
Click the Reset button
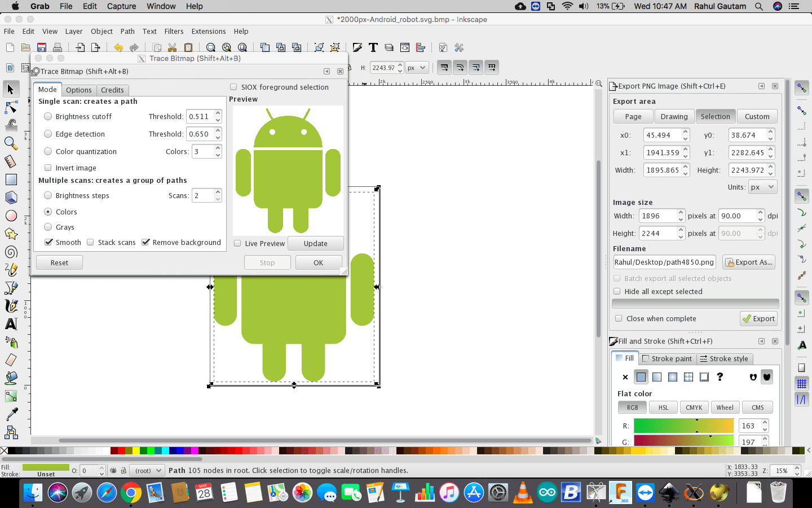pos(59,262)
